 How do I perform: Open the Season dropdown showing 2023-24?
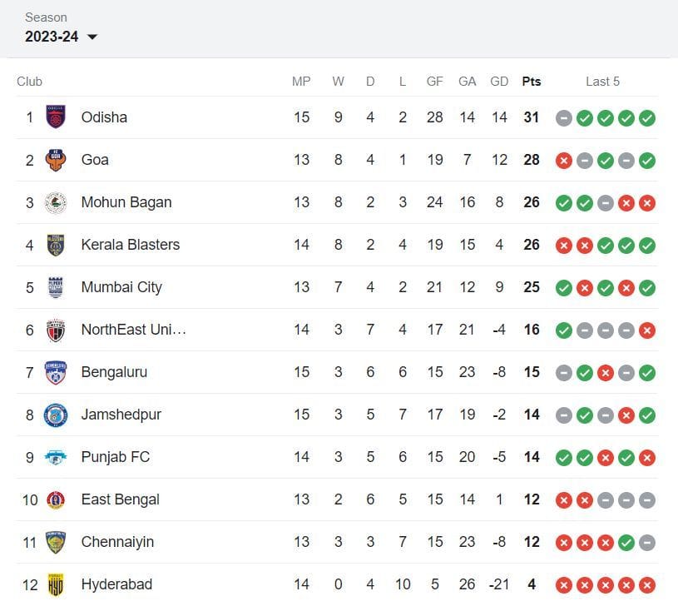tap(60, 37)
